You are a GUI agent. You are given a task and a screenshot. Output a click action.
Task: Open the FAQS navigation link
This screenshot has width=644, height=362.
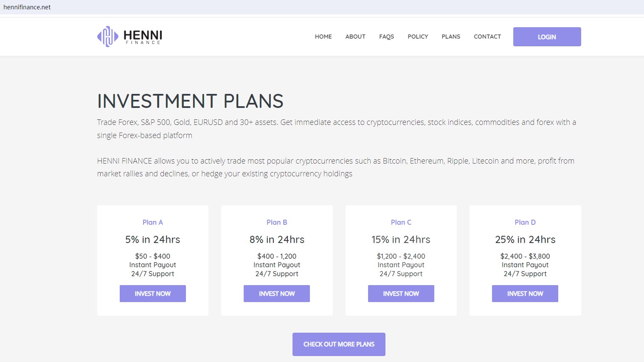tap(386, 37)
